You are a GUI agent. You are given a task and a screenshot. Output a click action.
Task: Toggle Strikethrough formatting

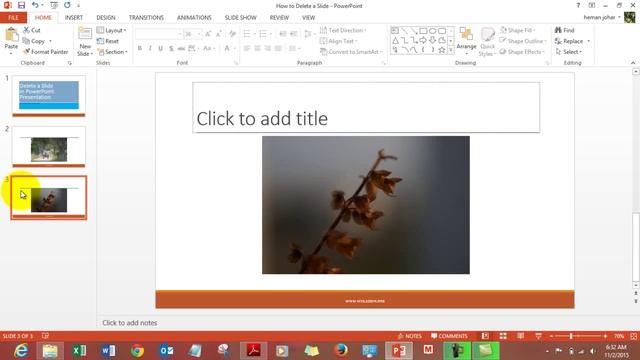coord(181,49)
